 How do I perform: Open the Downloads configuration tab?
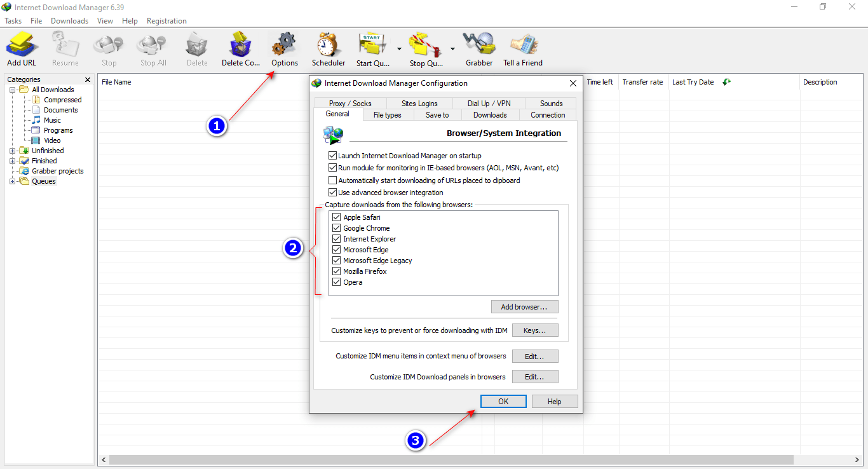490,115
